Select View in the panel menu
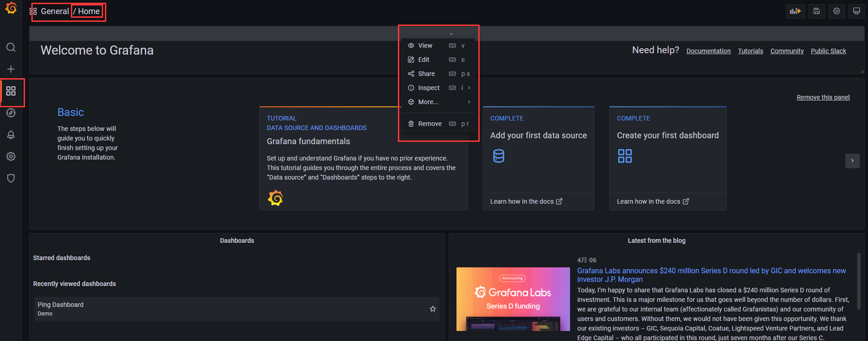Viewport: 868px width, 341px height. (x=438, y=45)
